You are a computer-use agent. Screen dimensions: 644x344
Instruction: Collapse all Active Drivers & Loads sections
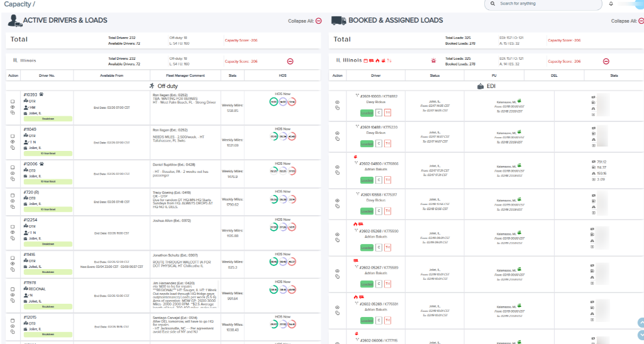318,21
